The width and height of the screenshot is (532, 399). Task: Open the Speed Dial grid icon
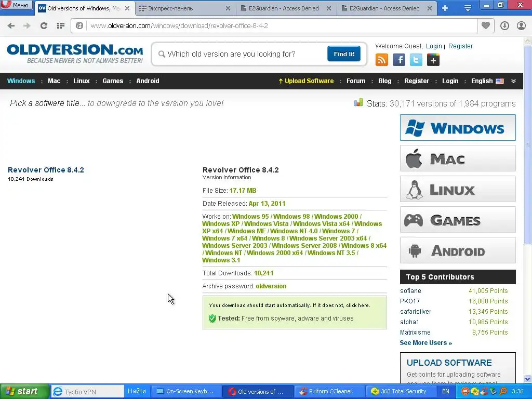pyautogui.click(x=61, y=25)
